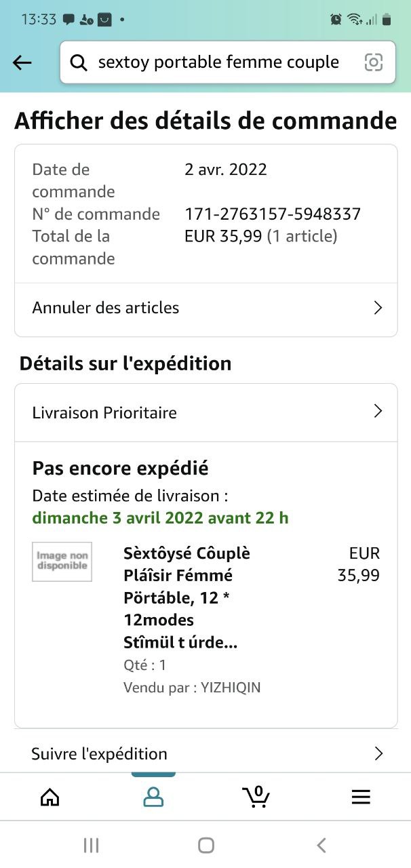Image resolution: width=411 pixels, height=868 pixels.
Task: Tap the search text field
Action: (218, 63)
